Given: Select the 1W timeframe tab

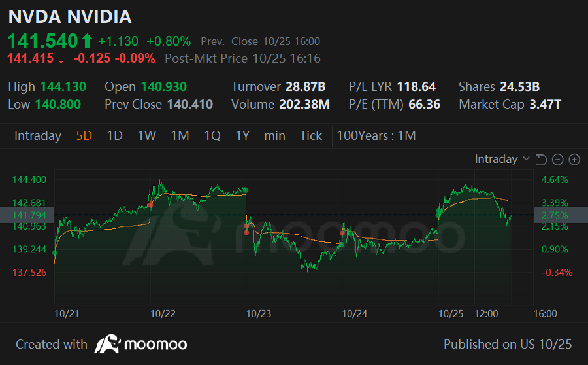Looking at the screenshot, I should click(146, 135).
